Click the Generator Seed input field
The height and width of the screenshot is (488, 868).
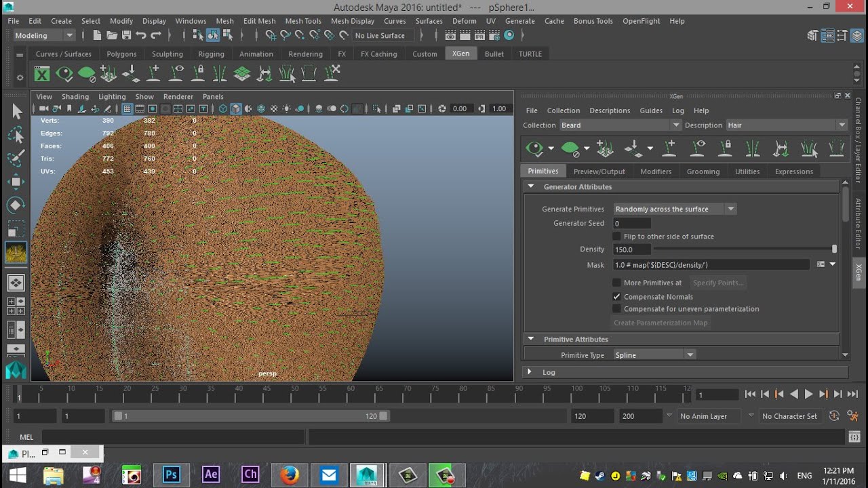tap(631, 224)
